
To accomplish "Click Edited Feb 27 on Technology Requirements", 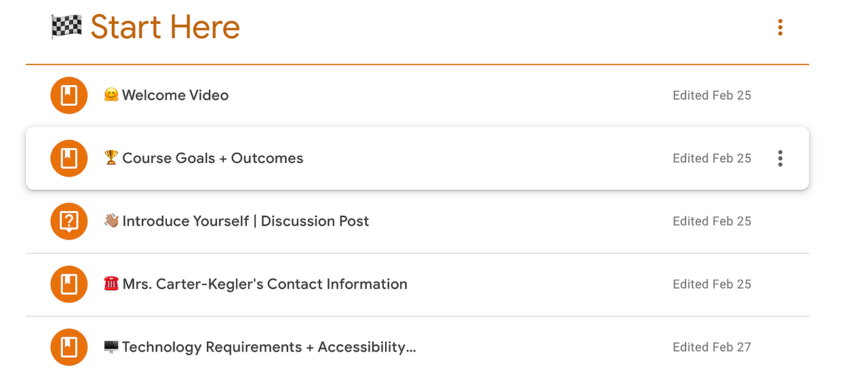I will [x=712, y=347].
